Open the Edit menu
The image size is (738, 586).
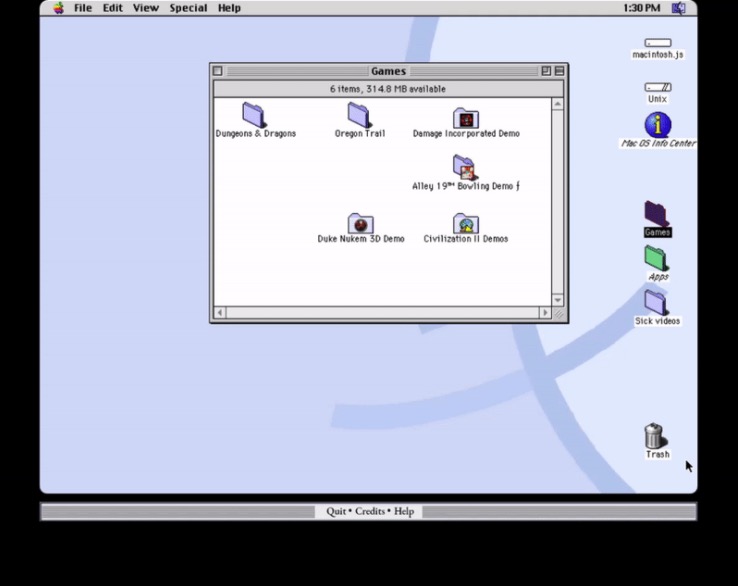point(112,8)
